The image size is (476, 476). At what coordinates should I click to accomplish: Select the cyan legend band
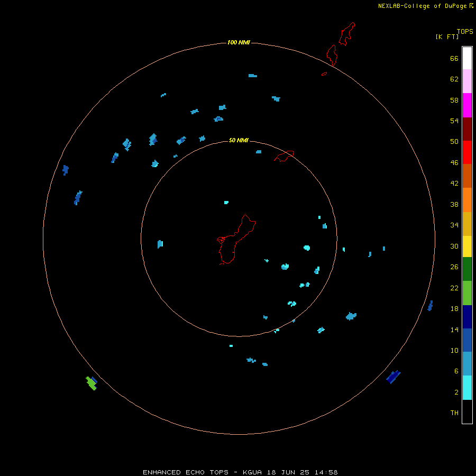click(467, 388)
